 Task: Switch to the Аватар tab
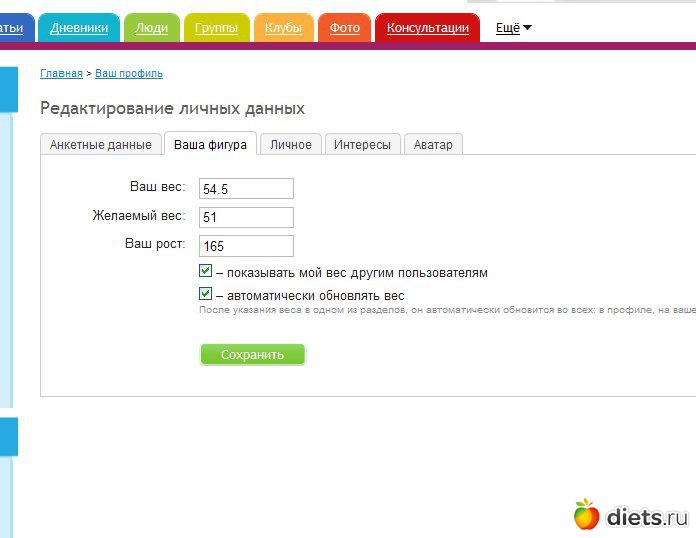(x=433, y=145)
